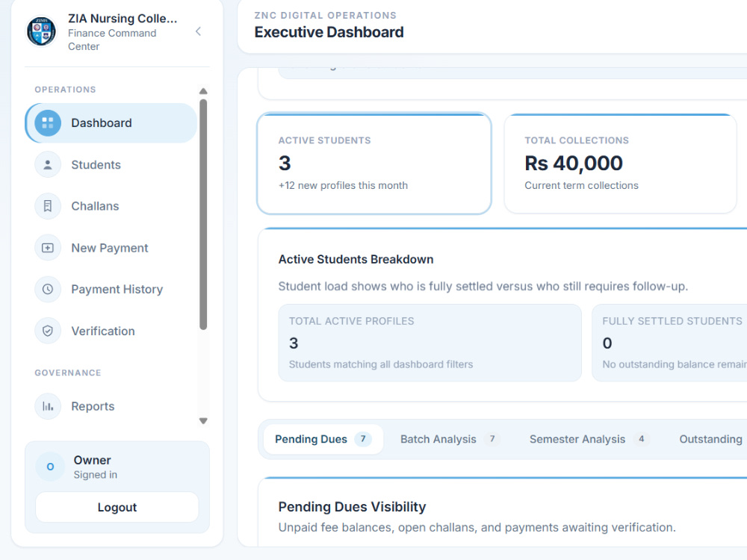Click the sidebar scroll up arrow
Viewport: 747px width, 560px height.
tap(203, 91)
